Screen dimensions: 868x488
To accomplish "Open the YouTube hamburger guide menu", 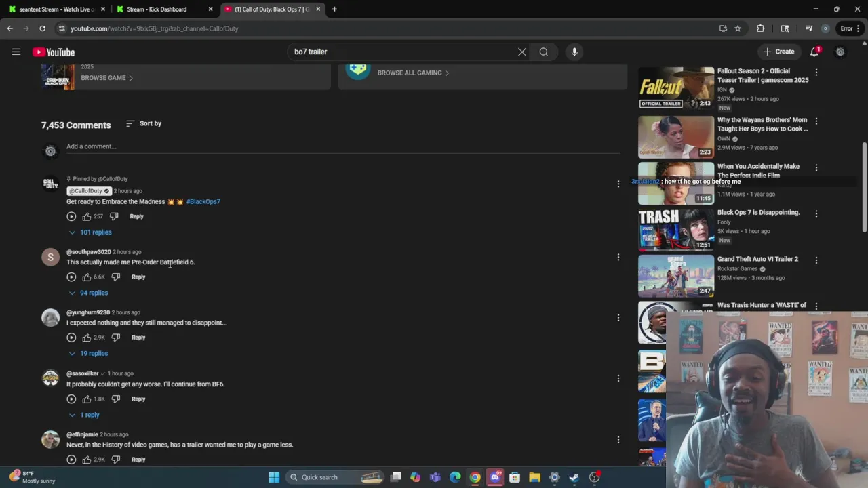I will (16, 52).
